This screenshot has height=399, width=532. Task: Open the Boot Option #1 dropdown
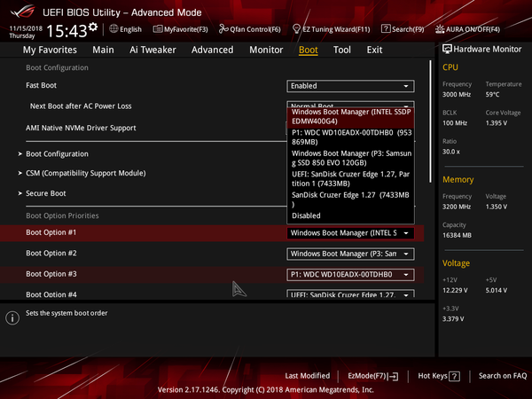(350, 233)
